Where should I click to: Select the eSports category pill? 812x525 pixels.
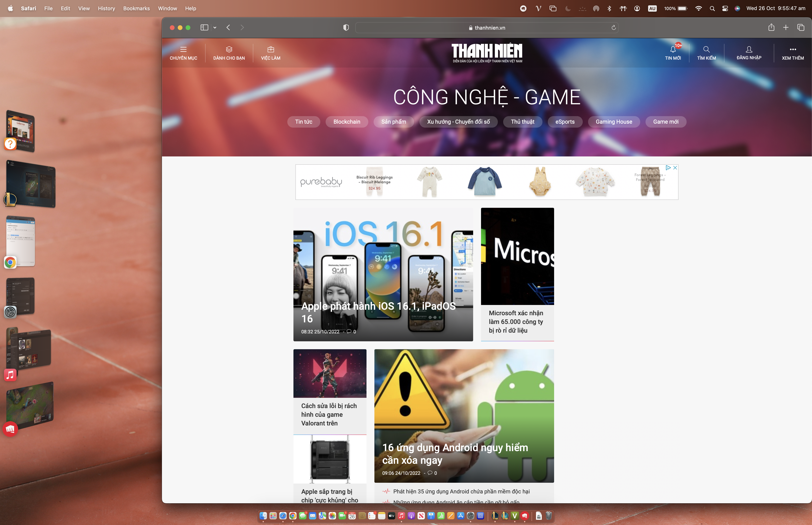565,122
